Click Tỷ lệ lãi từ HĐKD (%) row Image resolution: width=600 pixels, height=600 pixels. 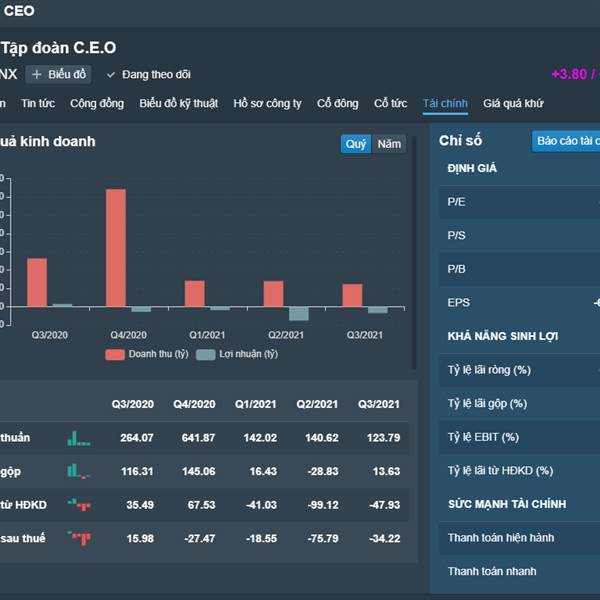click(520, 471)
